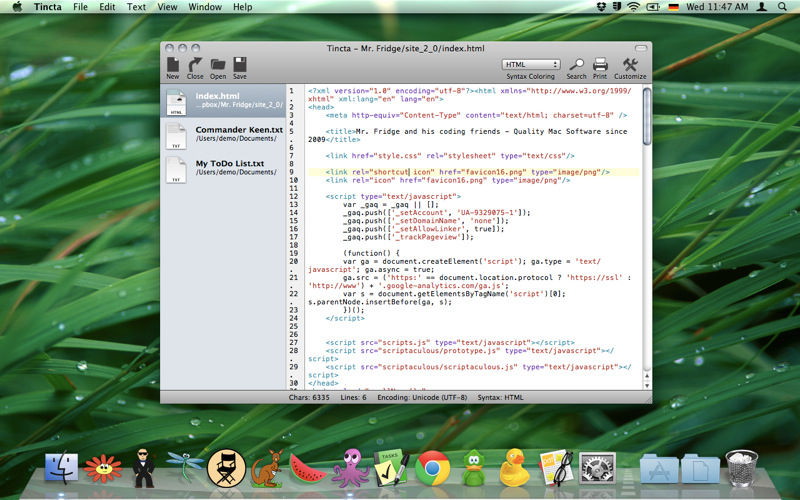Click 'Encoding: Unicode (UTF-8)' in status bar
Screen dimensions: 800x500
coord(422,397)
